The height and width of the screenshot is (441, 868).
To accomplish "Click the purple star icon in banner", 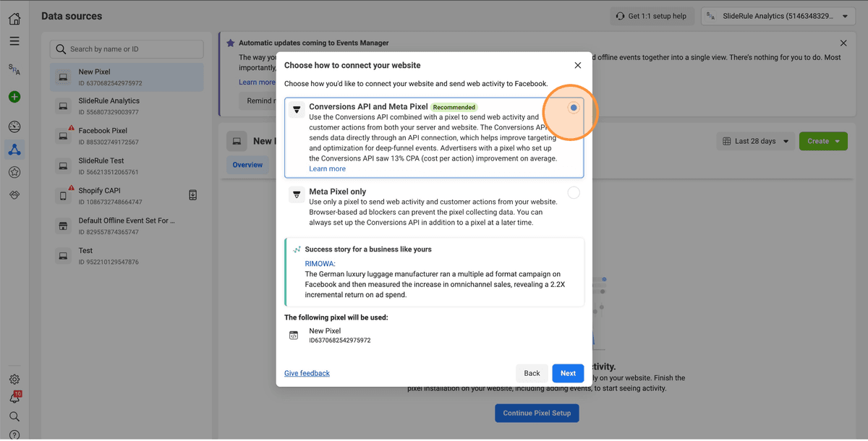I will pos(231,43).
